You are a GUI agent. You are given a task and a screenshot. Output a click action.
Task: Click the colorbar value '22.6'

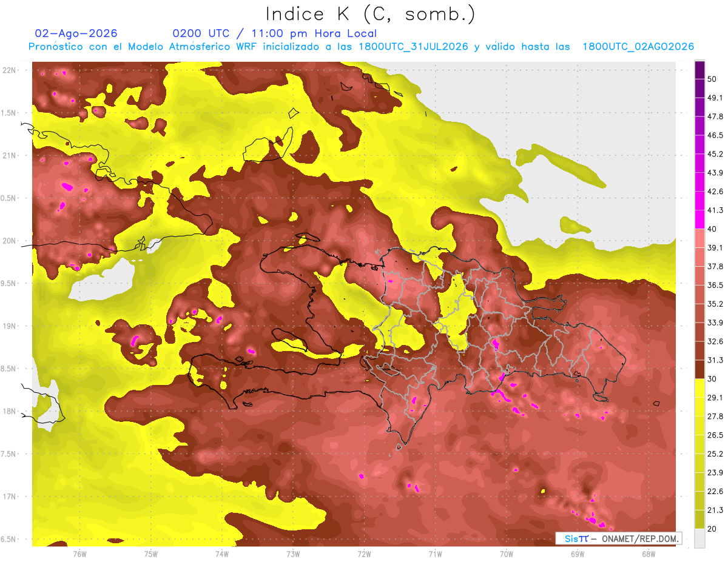716,491
